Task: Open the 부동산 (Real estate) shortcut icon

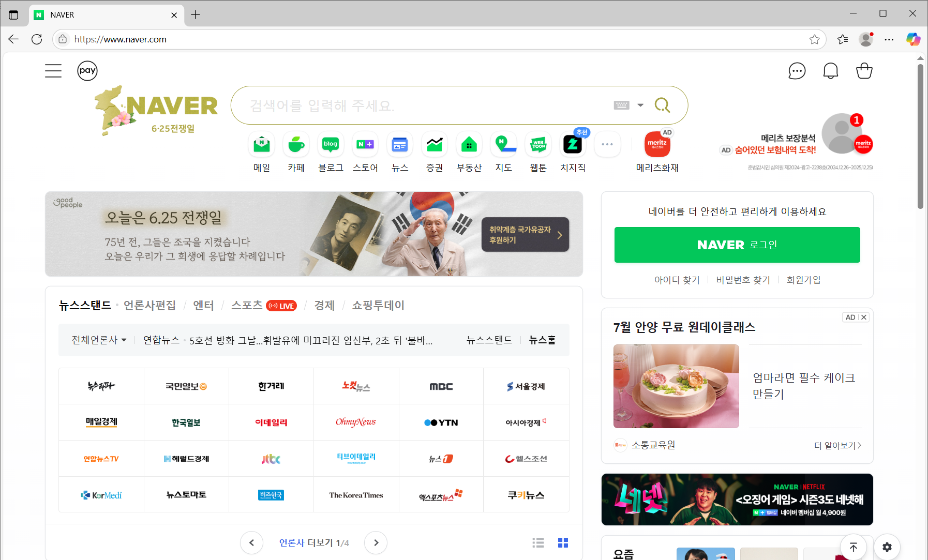Action: 469,144
